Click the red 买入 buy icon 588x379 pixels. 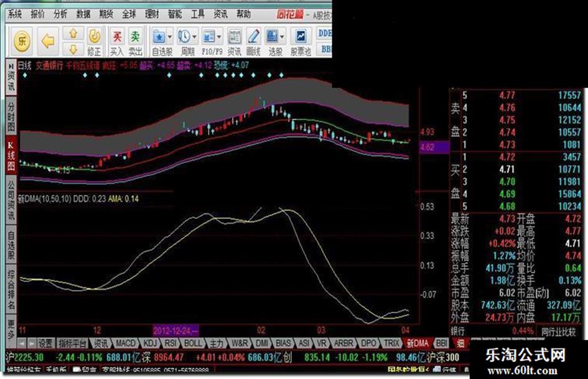(116, 42)
